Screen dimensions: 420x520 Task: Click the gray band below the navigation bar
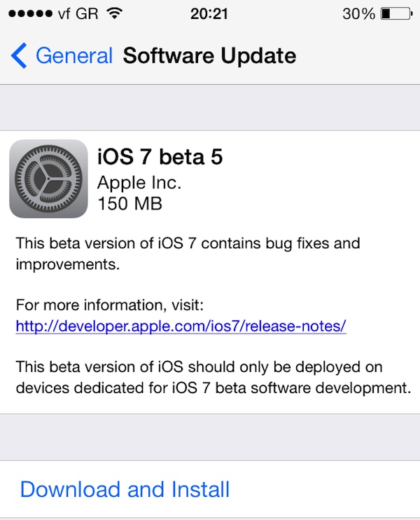210,107
